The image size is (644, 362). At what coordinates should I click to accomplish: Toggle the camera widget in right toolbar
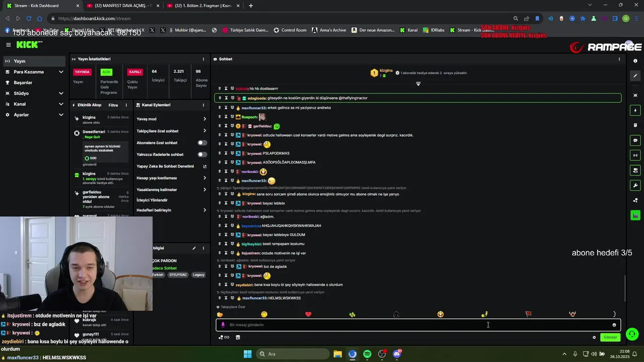coord(635,170)
